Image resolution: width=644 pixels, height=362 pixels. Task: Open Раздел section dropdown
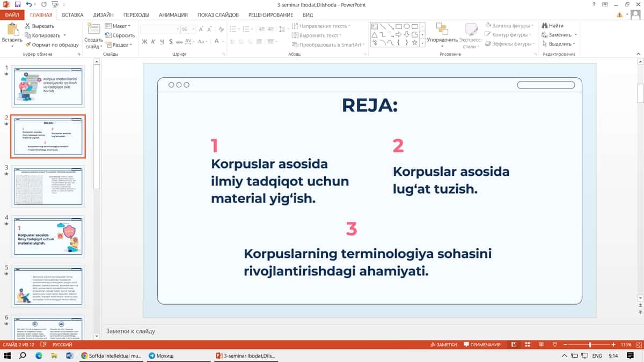tap(119, 45)
